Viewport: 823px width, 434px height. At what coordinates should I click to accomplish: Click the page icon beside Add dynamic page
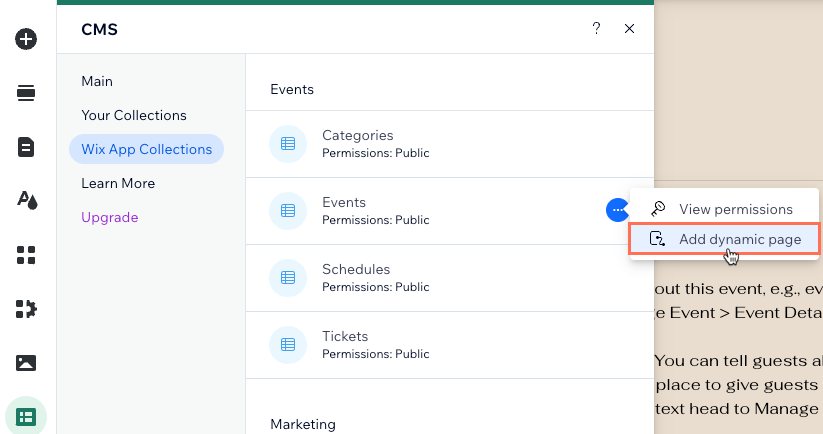coord(657,239)
